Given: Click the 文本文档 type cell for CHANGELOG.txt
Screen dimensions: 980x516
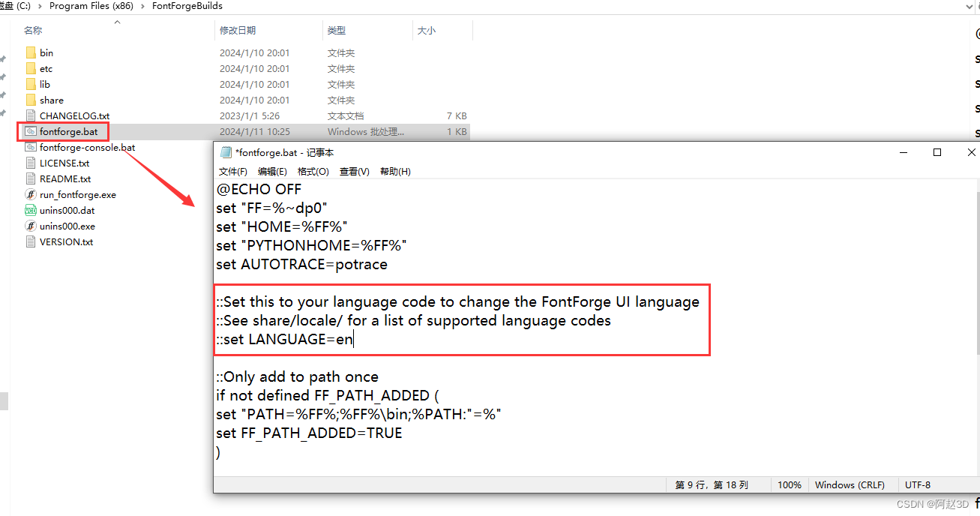Looking at the screenshot, I should tap(346, 115).
